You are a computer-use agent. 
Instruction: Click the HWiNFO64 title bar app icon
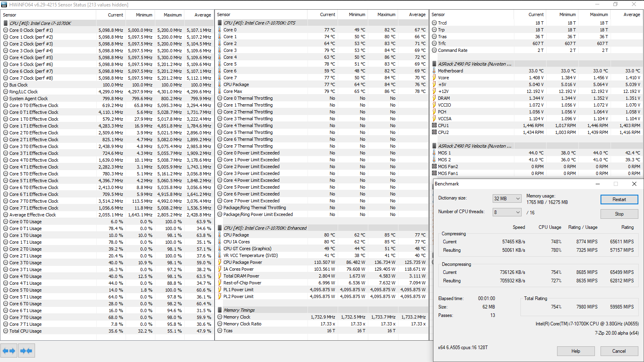[4, 4]
